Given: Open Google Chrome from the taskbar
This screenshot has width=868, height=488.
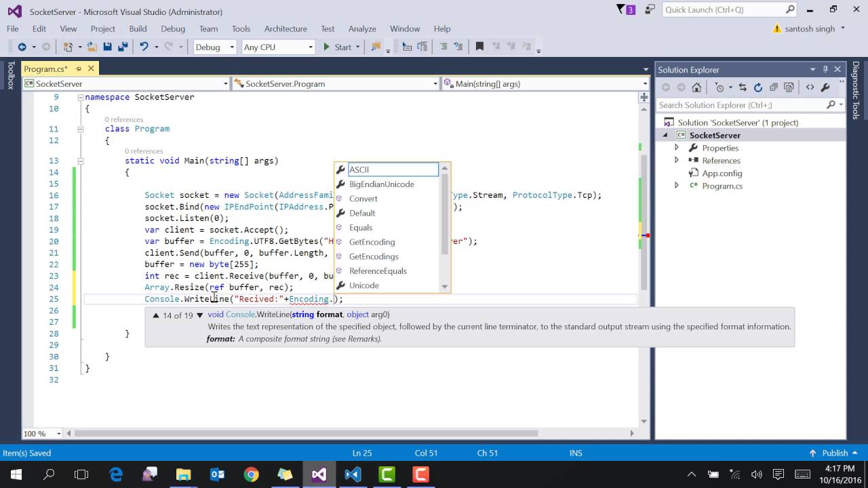Looking at the screenshot, I should point(251,474).
